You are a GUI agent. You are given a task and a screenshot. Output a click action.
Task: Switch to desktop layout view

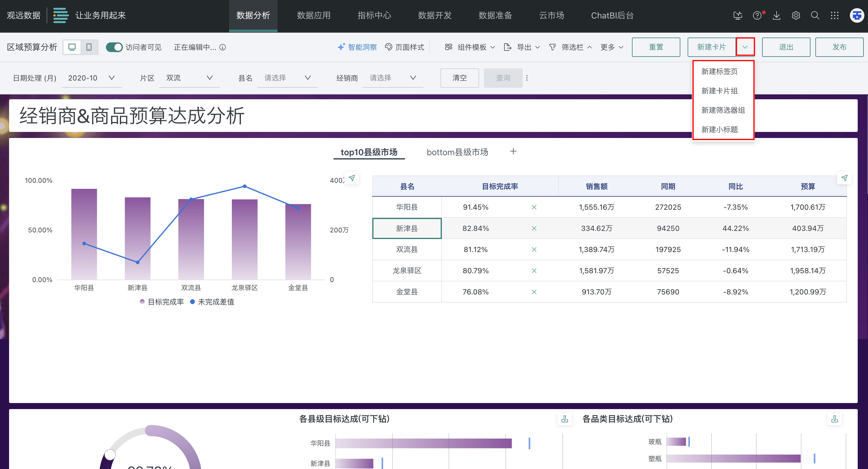[72, 47]
